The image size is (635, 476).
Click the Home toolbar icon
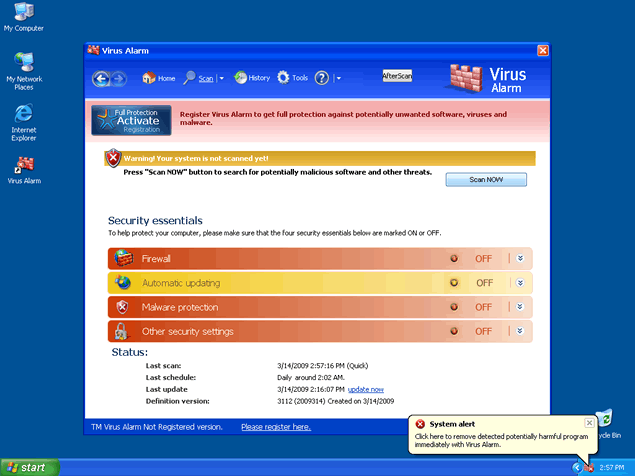click(x=149, y=78)
